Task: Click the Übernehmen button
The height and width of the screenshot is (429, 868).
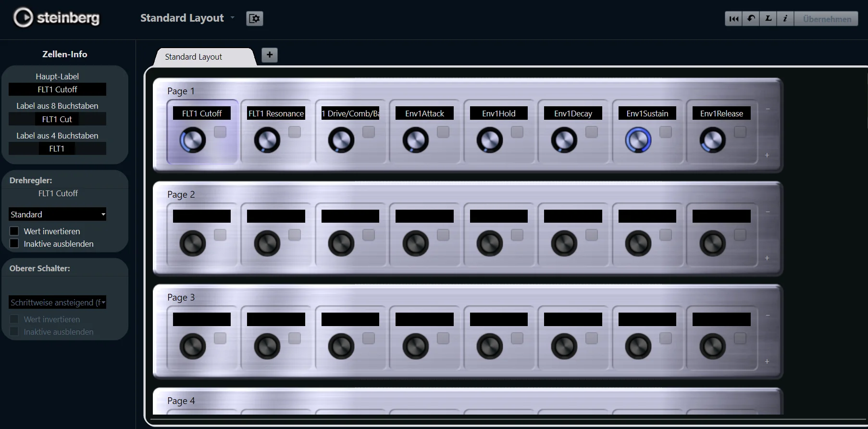Action: coord(827,19)
